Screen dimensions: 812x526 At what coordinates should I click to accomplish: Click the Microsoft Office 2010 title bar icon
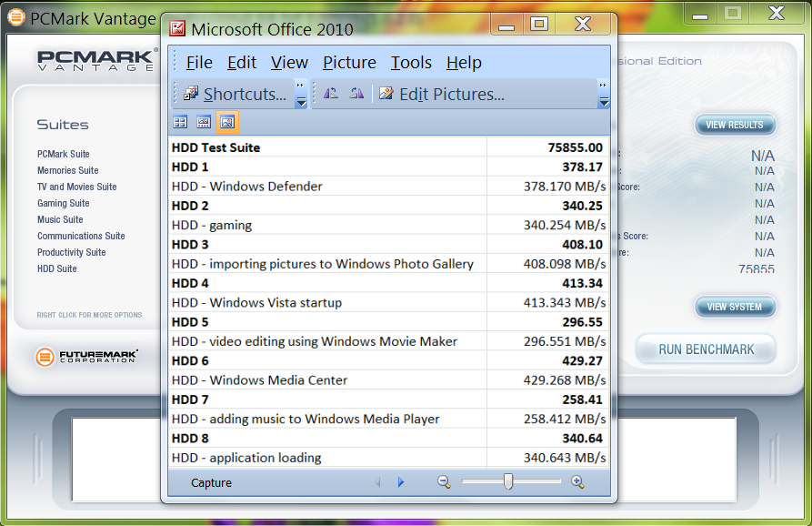[178, 28]
